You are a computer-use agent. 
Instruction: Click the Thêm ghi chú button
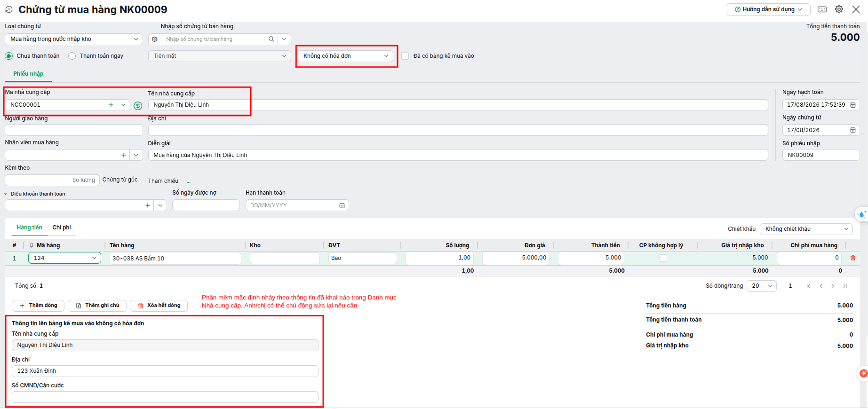[97, 306]
